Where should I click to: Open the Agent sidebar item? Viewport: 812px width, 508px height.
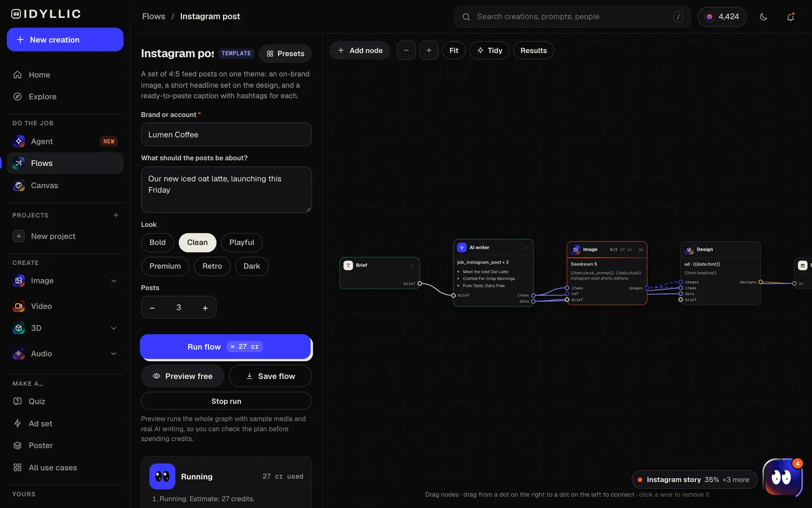click(65, 141)
